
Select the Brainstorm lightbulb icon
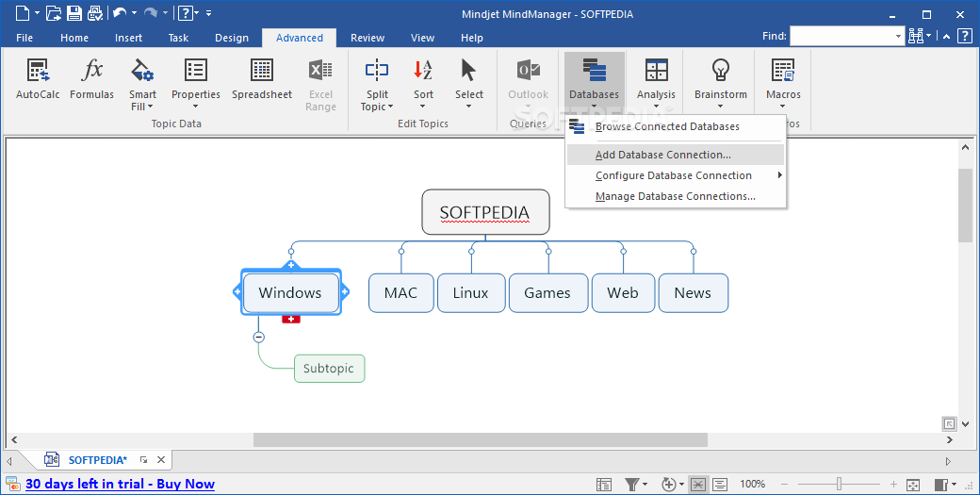click(x=721, y=70)
